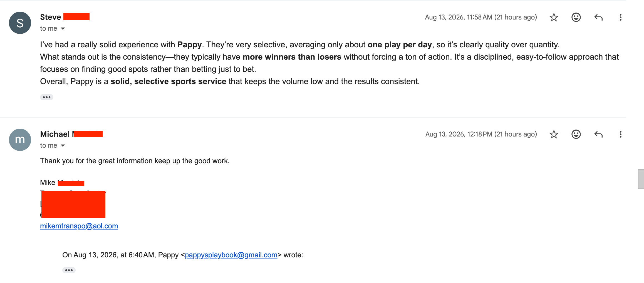Image resolution: width=644 pixels, height=283 pixels.
Task: Open more options for Steve's email
Action: pos(620,17)
